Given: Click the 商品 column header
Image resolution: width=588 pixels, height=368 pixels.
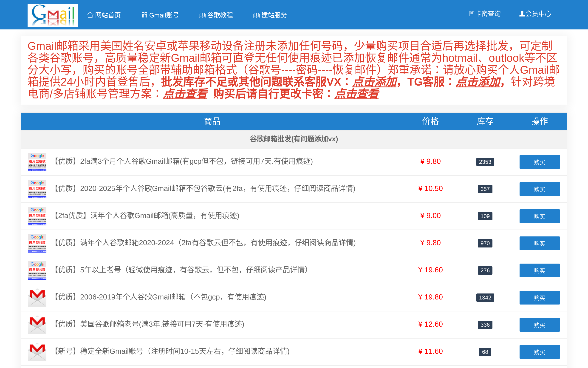Looking at the screenshot, I should (x=212, y=121).
